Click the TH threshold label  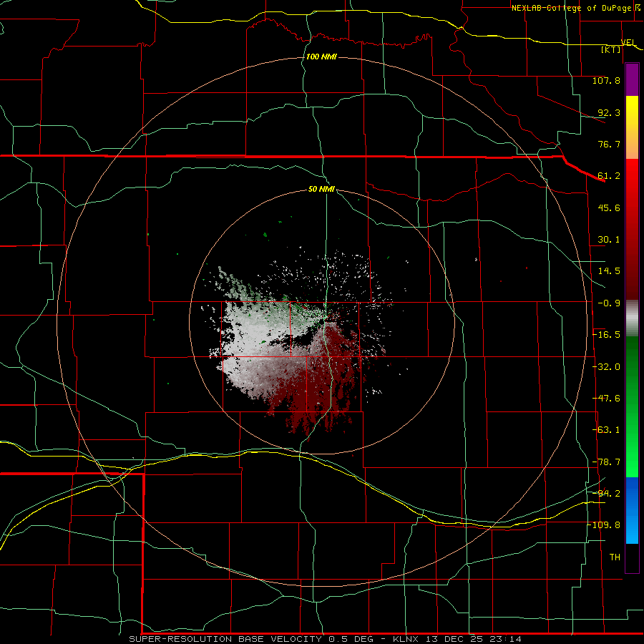click(x=615, y=557)
